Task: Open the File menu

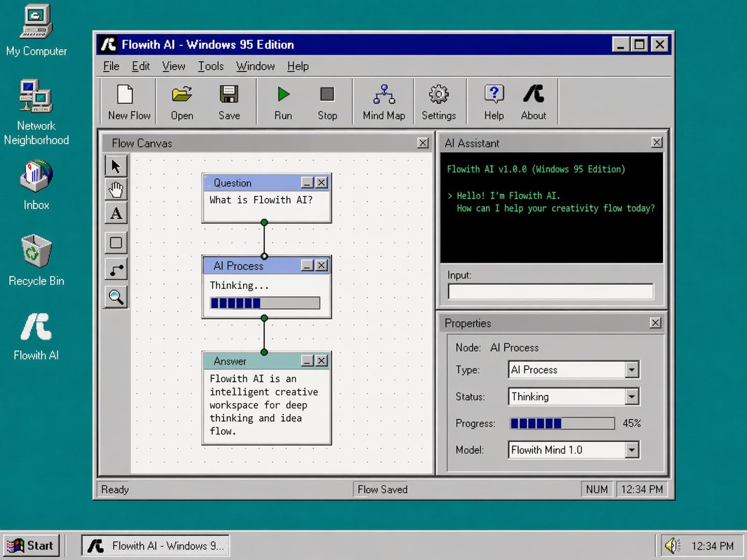Action: [x=111, y=66]
